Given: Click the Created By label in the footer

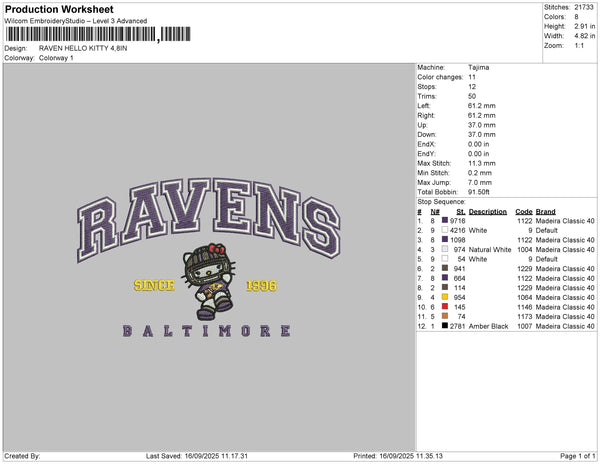Looking at the screenshot, I should 22,456.
